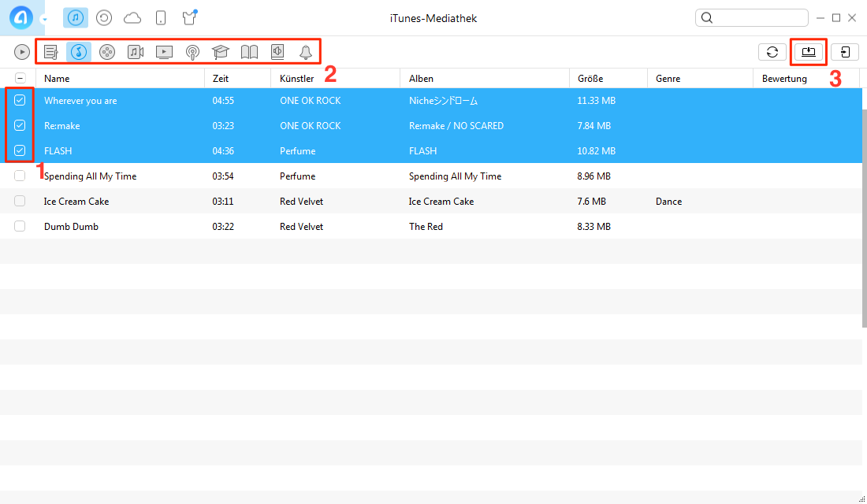The image size is (867, 504).
Task: Minimize the iTunes-Mediathek window
Action: tap(820, 18)
